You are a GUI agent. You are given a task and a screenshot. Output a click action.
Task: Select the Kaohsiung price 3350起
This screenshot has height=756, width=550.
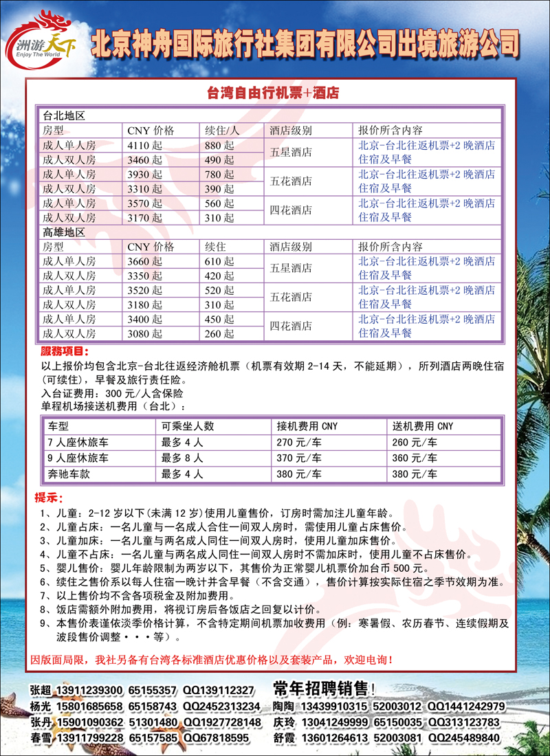[145, 276]
